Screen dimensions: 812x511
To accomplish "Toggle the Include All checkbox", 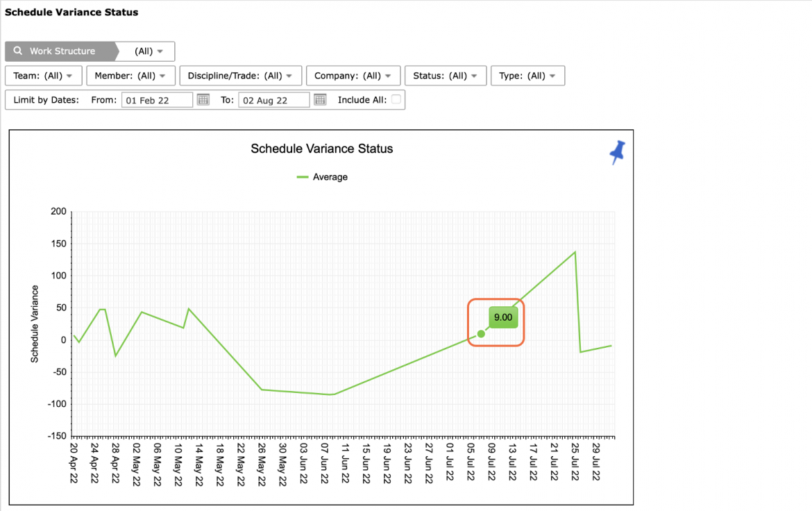I will click(x=396, y=99).
